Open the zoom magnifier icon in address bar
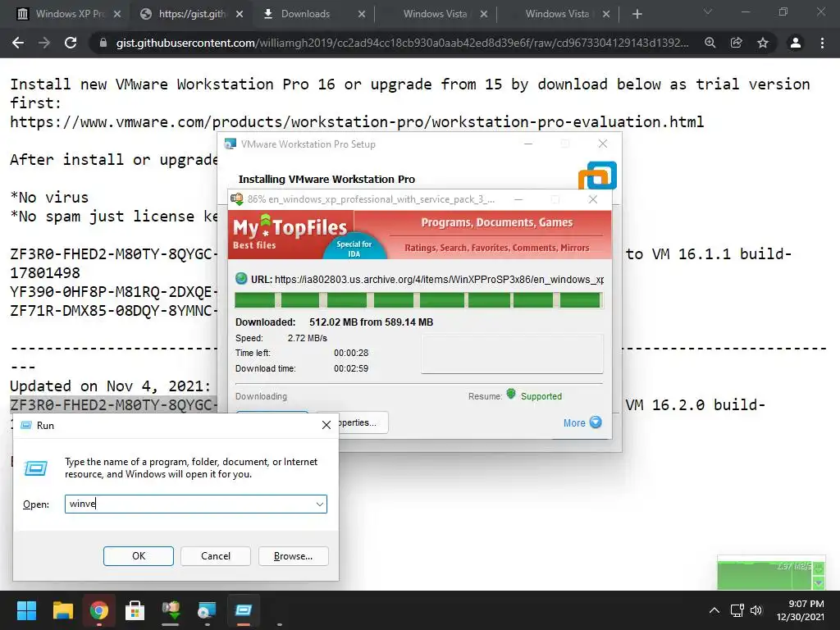 click(710, 43)
